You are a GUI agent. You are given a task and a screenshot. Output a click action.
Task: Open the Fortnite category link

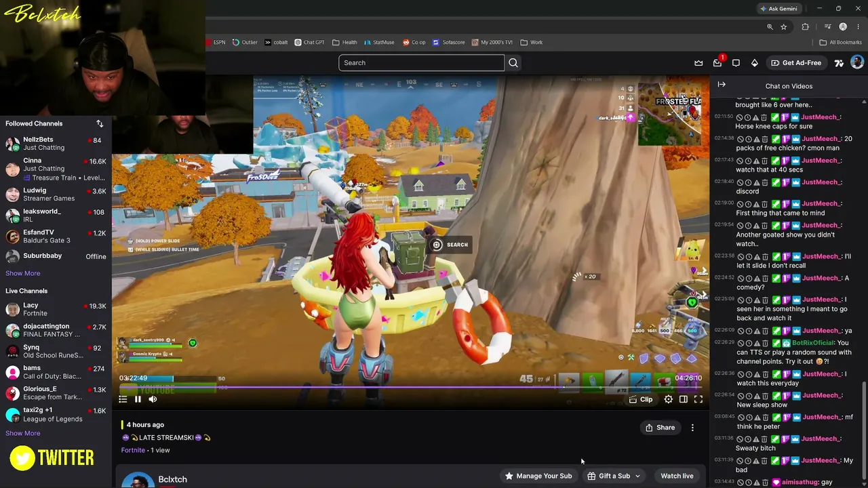click(x=133, y=450)
